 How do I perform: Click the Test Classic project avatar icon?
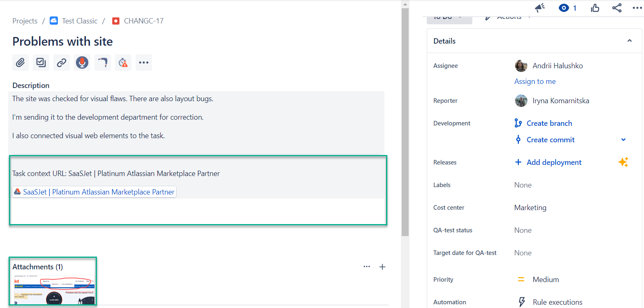(54, 21)
